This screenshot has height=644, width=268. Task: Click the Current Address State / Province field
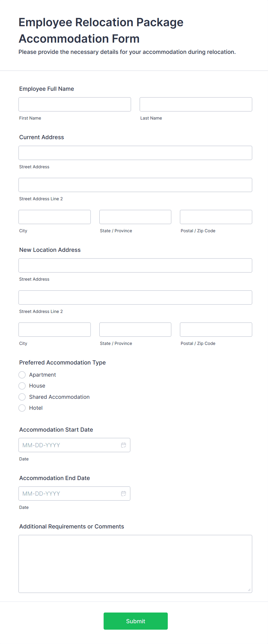(135, 217)
